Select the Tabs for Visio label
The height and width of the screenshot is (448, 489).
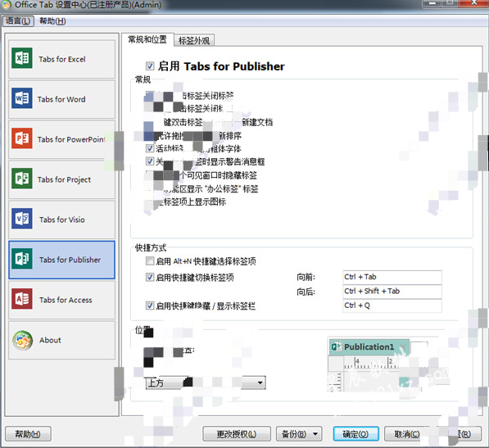[62, 219]
